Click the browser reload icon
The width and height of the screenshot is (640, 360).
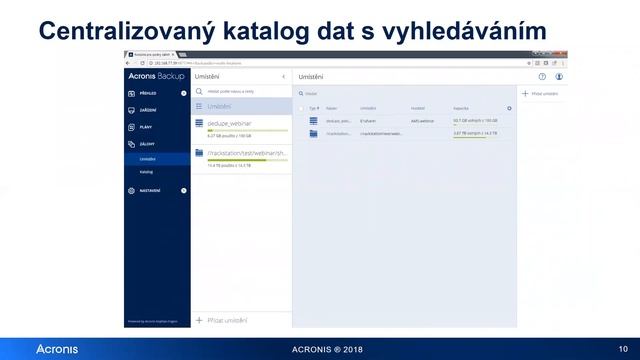tap(142, 63)
